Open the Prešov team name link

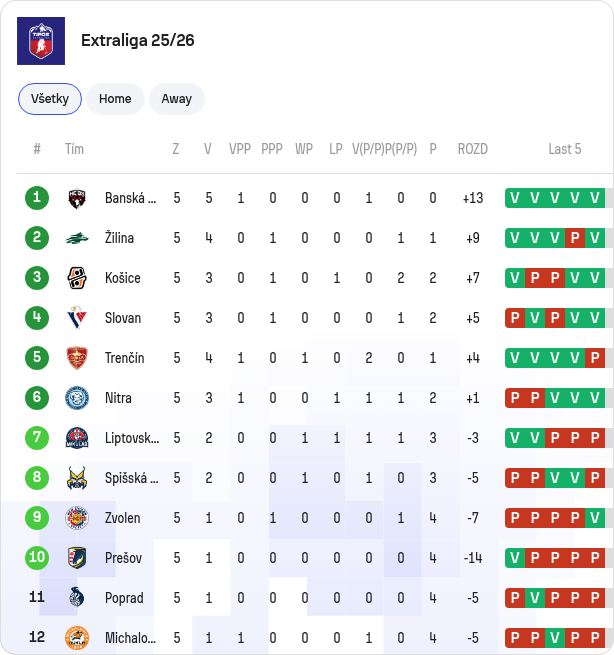tap(123, 558)
